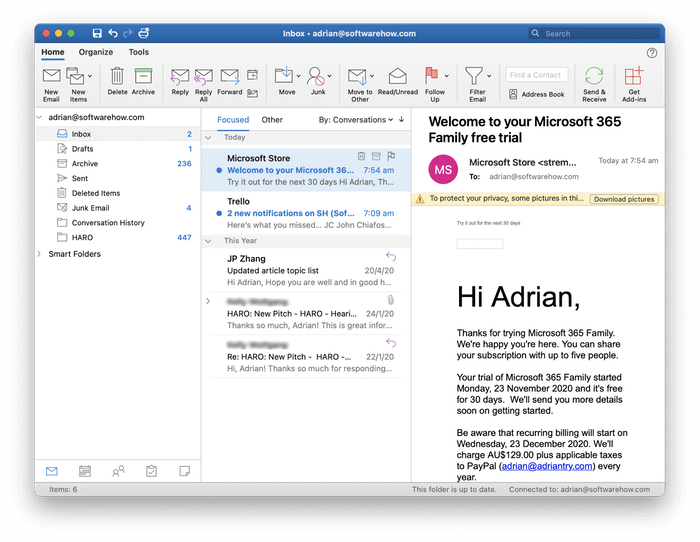Switch to Notes view icon at bottom

tap(184, 471)
